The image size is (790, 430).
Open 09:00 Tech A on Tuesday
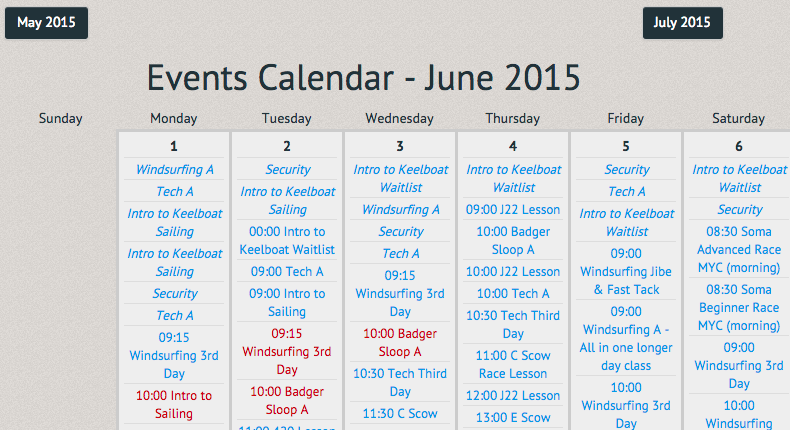(287, 272)
